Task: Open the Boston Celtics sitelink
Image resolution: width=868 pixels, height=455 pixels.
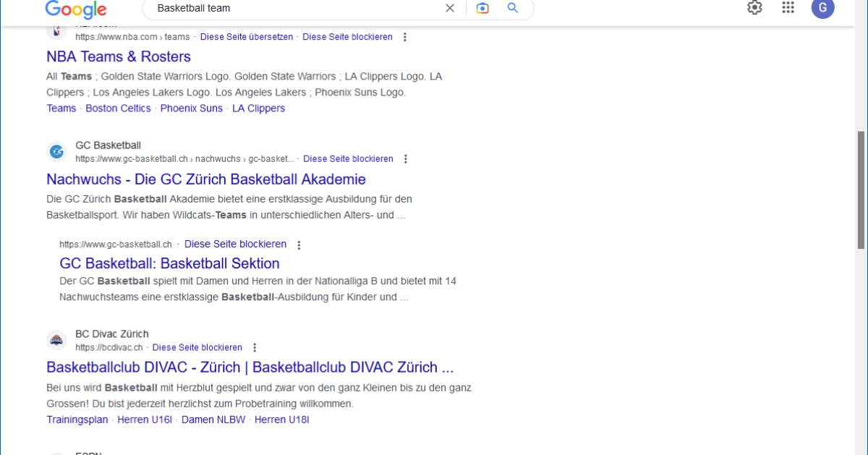Action: coord(118,108)
